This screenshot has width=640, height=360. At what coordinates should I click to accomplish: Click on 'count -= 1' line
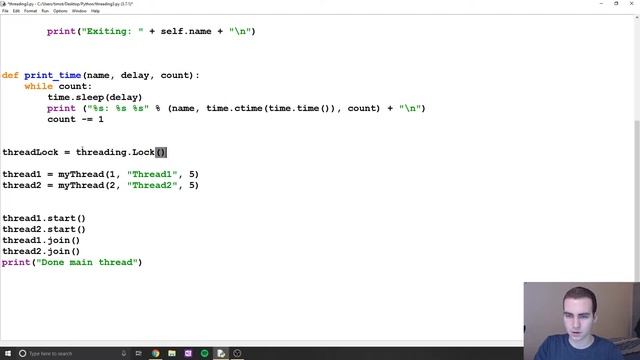point(76,119)
